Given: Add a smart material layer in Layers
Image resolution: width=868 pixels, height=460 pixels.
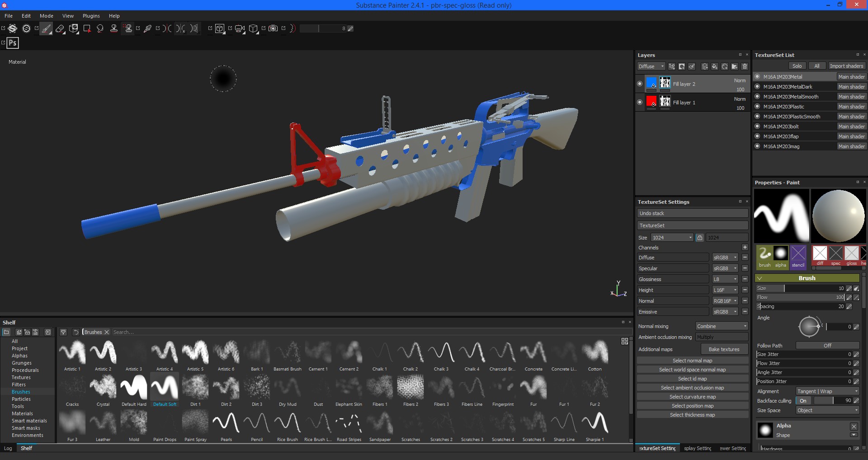Looking at the screenshot, I should [x=725, y=66].
